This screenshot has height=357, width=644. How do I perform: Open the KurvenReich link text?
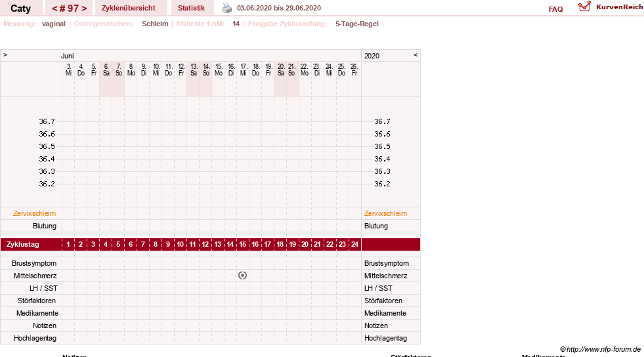pyautogui.click(x=619, y=7)
